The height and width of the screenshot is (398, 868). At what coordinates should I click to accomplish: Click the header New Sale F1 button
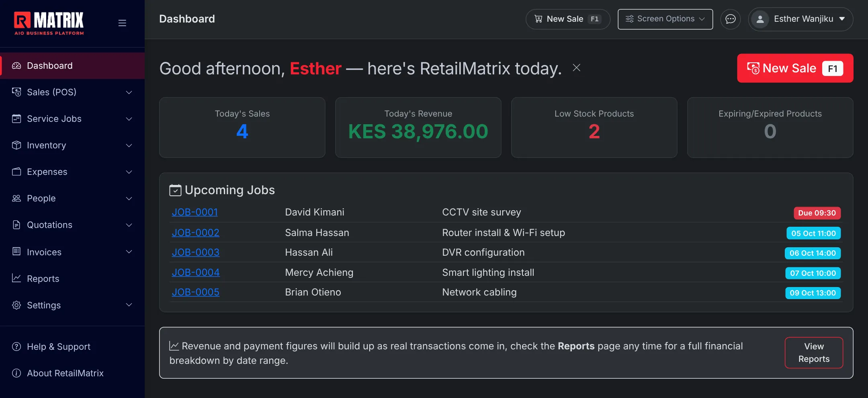568,19
